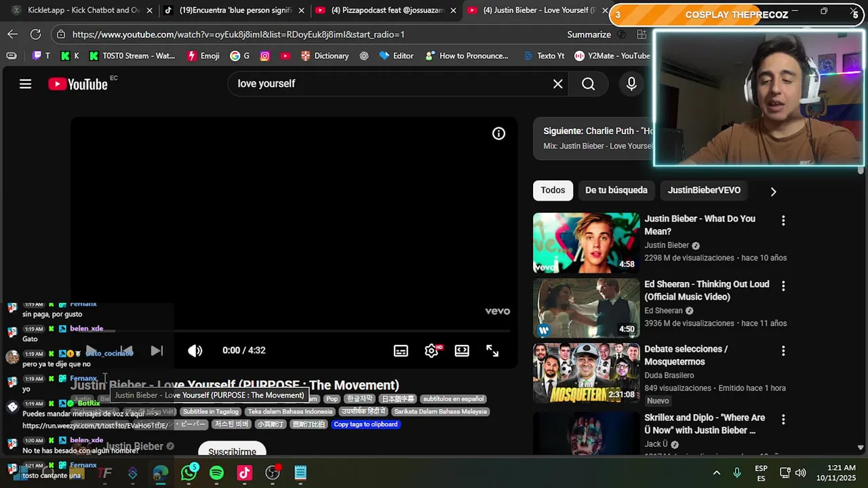Open the volume icon in system tray
This screenshot has height=488, width=868.
pos(801,472)
